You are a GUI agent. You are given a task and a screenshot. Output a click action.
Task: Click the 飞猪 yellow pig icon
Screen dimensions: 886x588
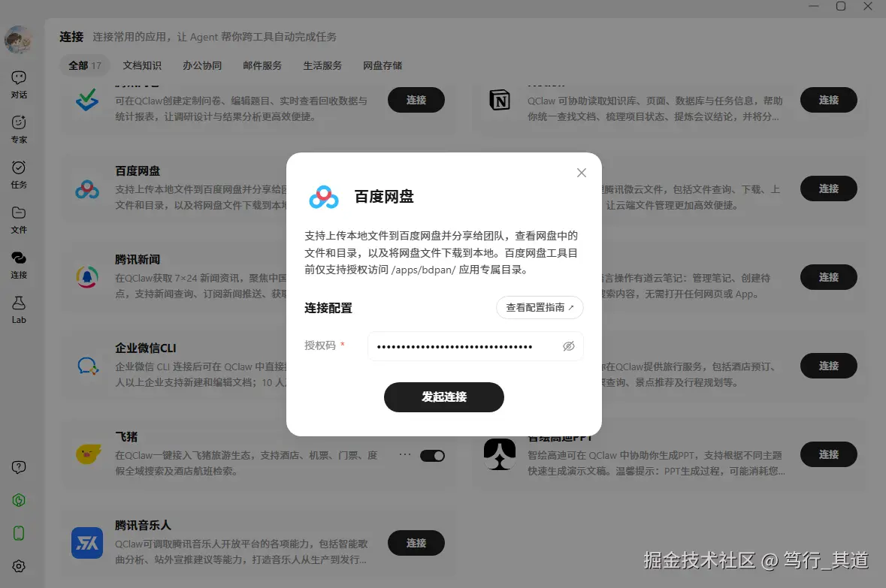click(x=88, y=454)
